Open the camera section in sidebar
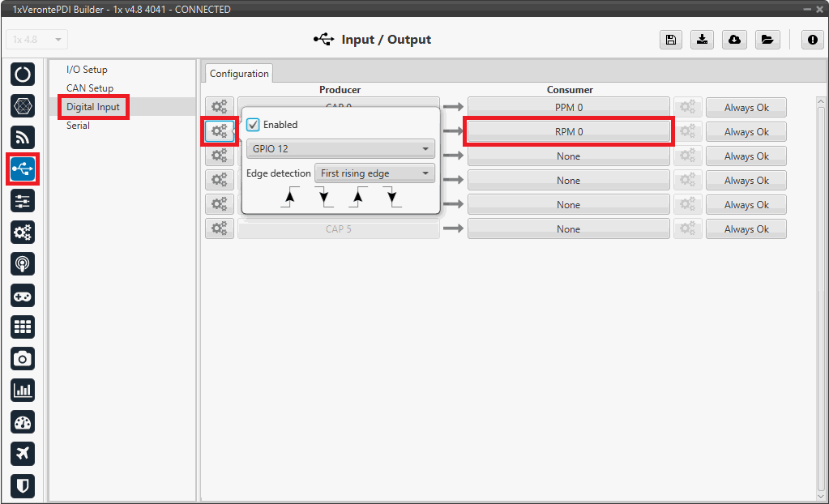This screenshot has width=829, height=504. (23, 357)
